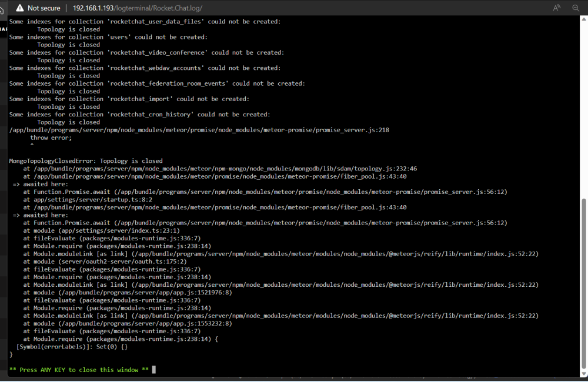
Task: Click the scrollbar up arrow
Action: point(584,19)
